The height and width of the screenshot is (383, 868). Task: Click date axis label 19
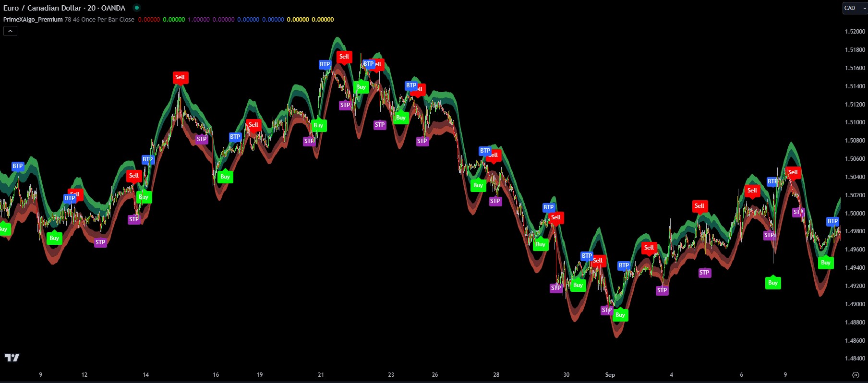(x=260, y=375)
